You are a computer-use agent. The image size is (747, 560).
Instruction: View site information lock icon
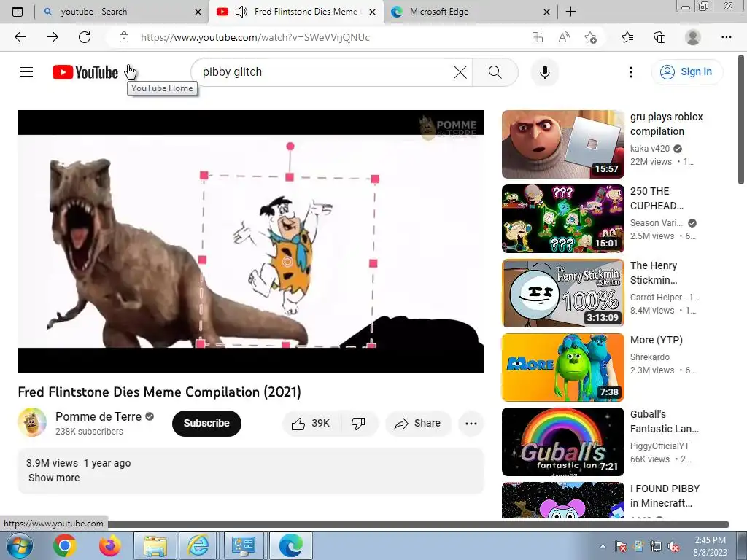[x=124, y=37]
